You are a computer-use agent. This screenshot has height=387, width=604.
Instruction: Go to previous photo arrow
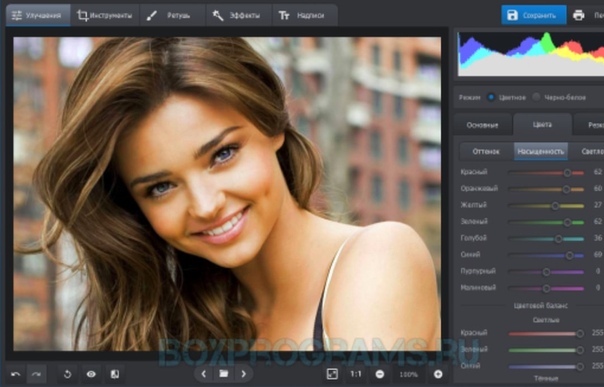204,374
